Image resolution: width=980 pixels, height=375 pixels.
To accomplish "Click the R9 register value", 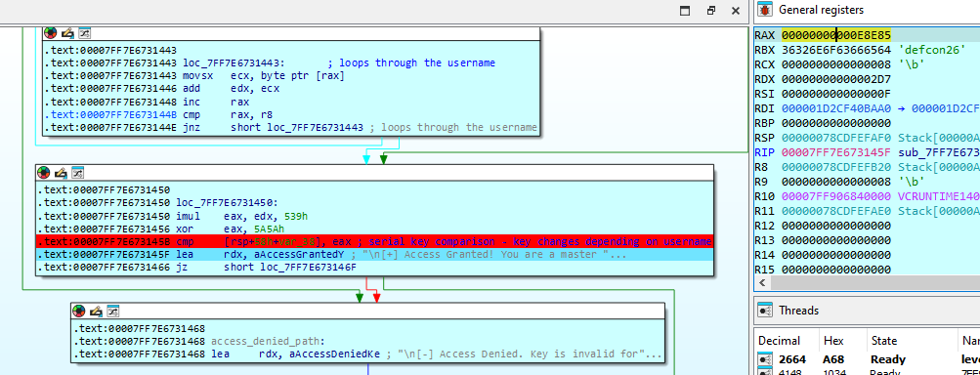I will tap(836, 183).
